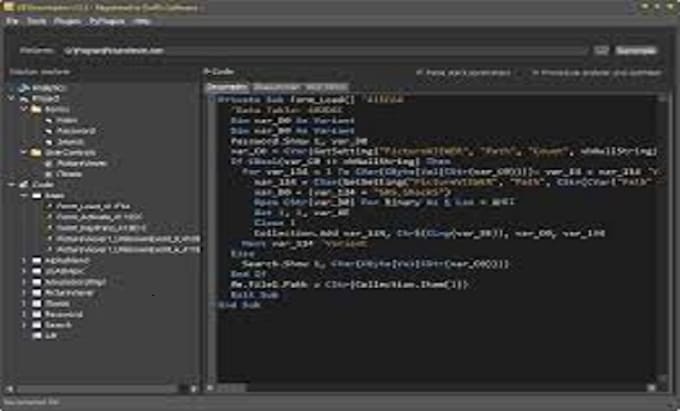Expand the Search module under Code
The image size is (680, 411).
(24, 325)
